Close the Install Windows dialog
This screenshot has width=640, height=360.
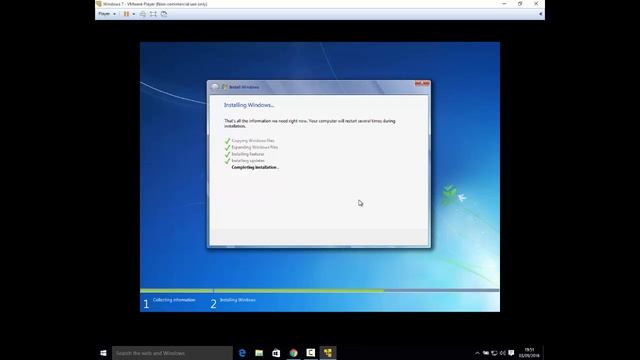pyautogui.click(x=422, y=84)
